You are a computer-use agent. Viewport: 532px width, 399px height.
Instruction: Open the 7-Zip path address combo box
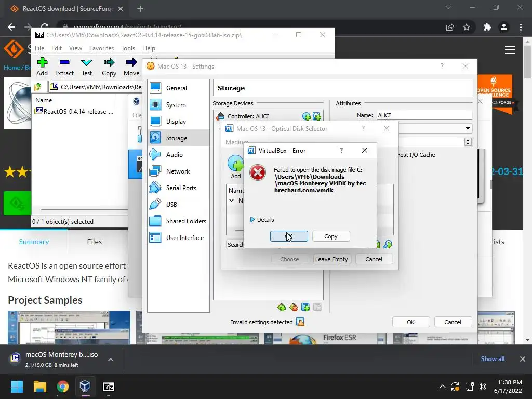coord(96,87)
